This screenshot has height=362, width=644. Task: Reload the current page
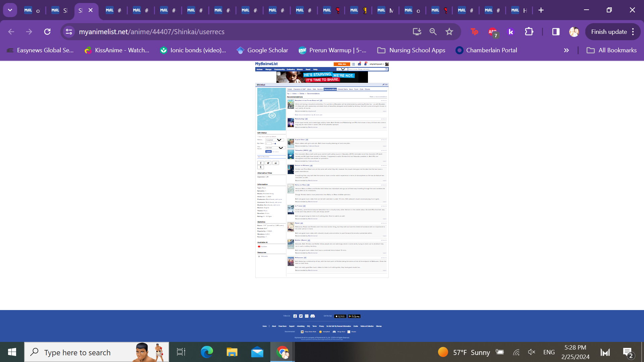[x=47, y=32]
